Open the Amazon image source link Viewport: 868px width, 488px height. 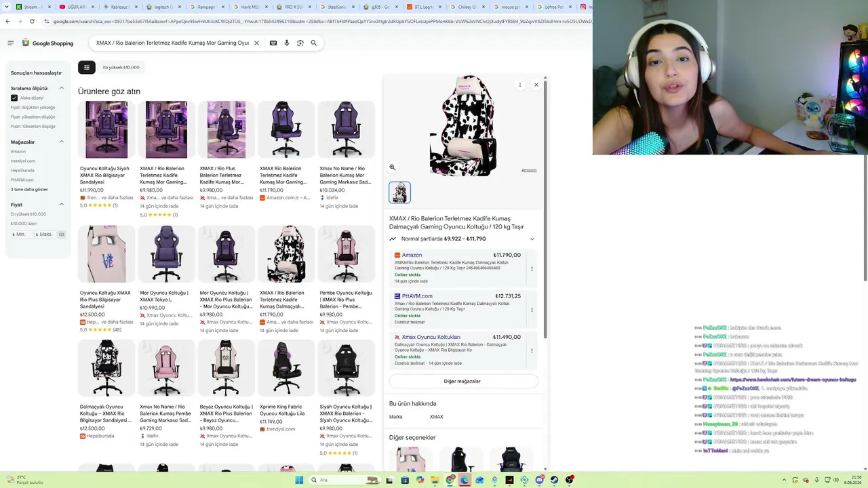pyautogui.click(x=529, y=170)
